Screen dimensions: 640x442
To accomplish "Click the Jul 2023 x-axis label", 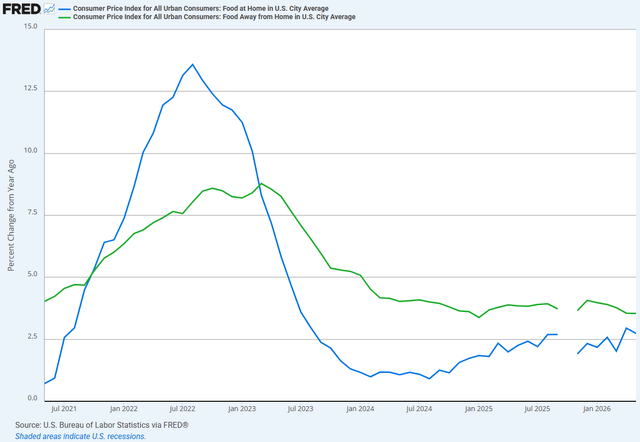I will 300,409.
